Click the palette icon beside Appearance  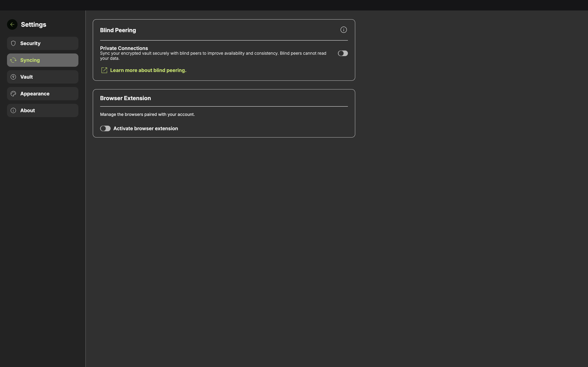point(13,93)
